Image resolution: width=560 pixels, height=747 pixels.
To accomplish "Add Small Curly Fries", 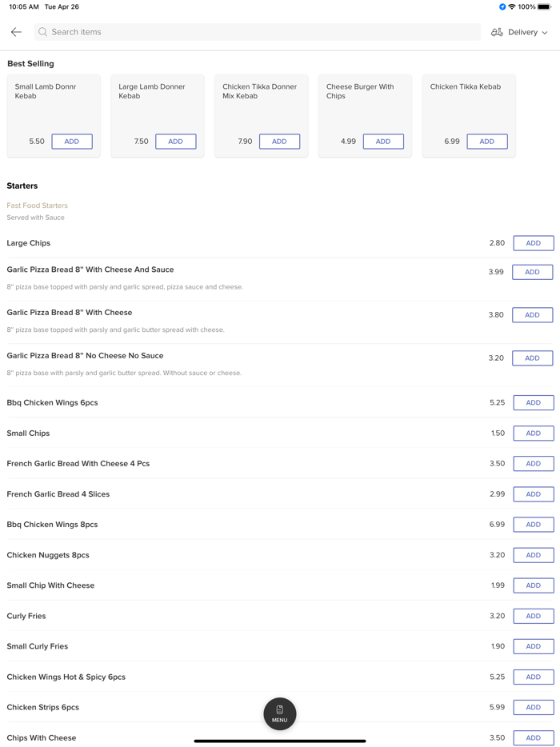I will [534, 646].
